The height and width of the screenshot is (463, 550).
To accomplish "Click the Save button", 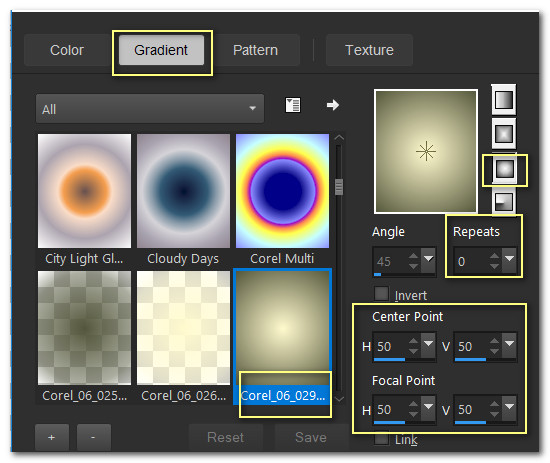I will click(311, 437).
